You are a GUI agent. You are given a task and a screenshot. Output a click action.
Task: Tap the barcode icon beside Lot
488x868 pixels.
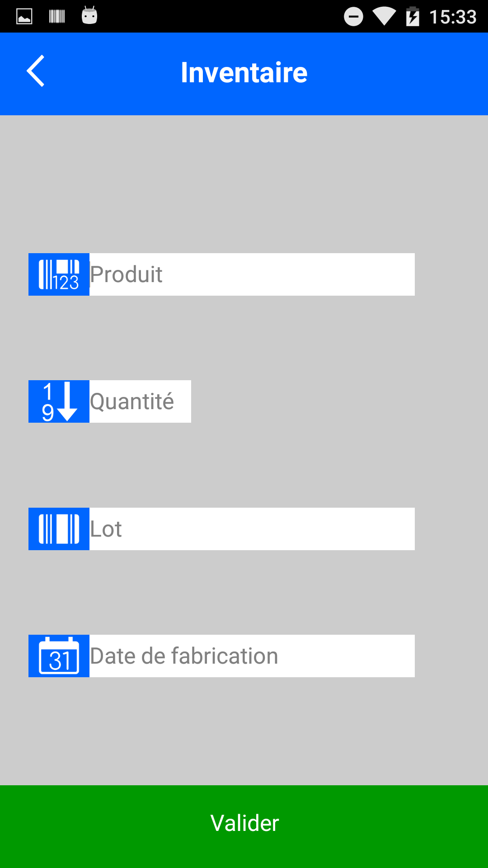coord(59,529)
